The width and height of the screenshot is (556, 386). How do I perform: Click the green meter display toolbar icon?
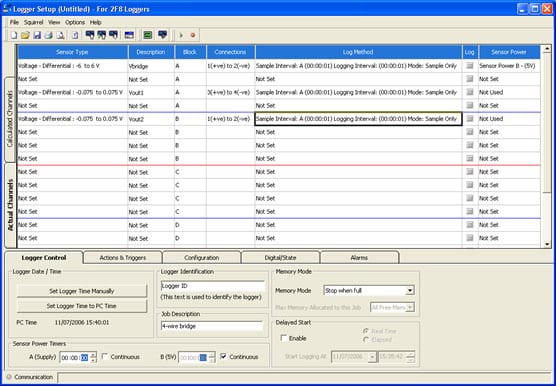point(148,35)
